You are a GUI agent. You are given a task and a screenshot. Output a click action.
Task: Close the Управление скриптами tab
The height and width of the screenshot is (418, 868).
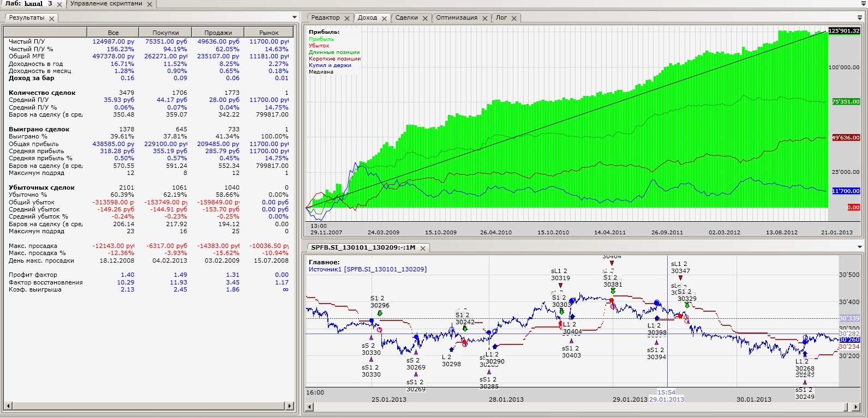[149, 4]
